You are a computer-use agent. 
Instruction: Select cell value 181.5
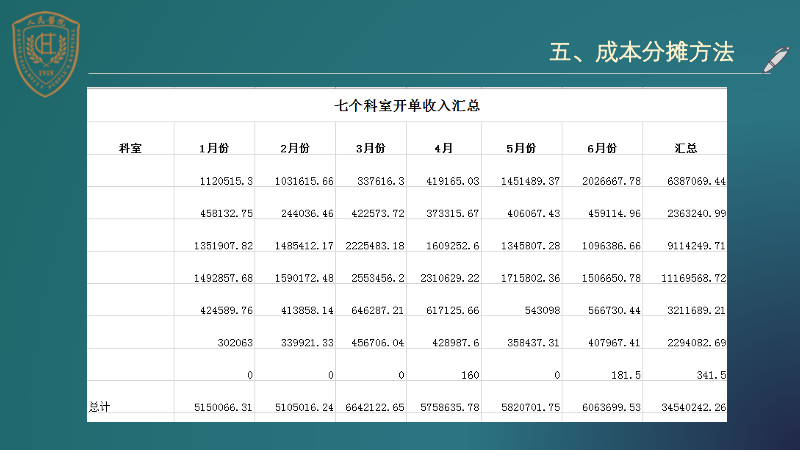pyautogui.click(x=626, y=375)
